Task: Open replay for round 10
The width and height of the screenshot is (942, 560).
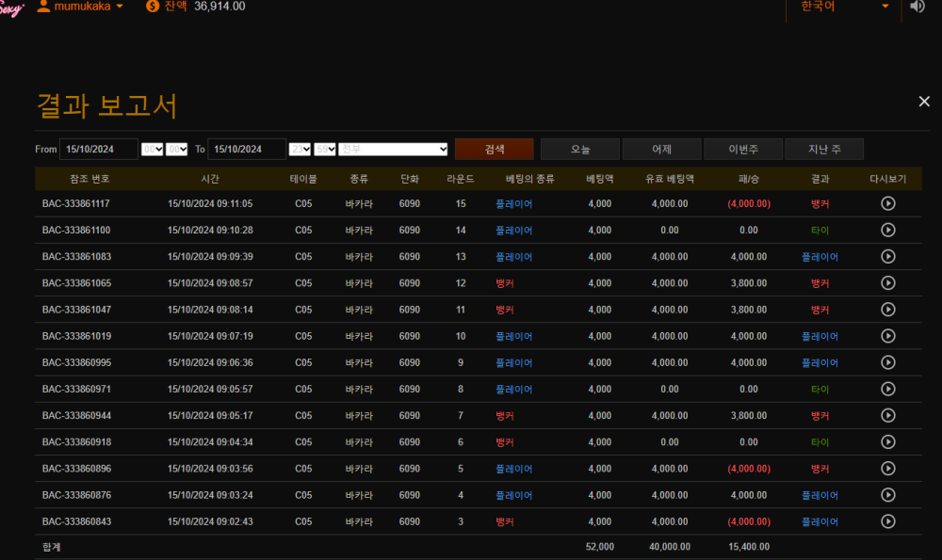Action: pyautogui.click(x=887, y=336)
